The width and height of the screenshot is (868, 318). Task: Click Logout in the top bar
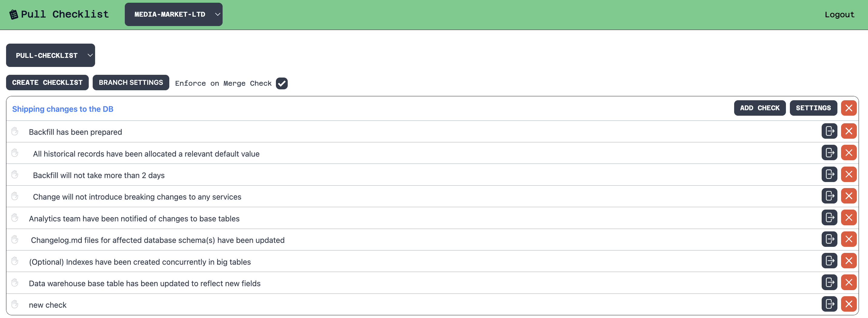tap(839, 15)
